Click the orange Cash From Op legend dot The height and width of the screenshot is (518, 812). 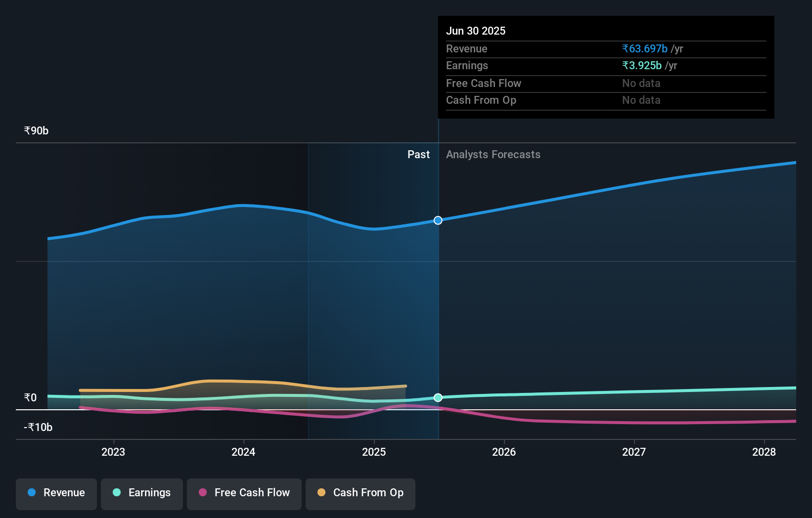tap(321, 493)
